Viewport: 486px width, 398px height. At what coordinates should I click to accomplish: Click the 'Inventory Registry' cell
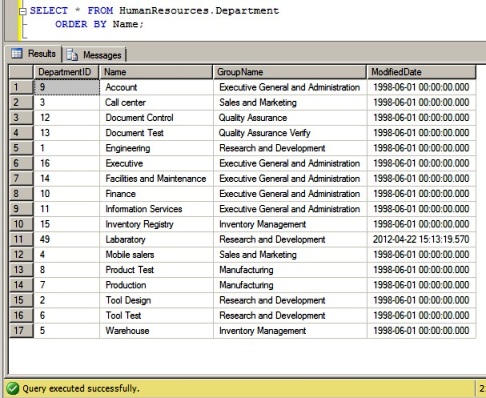[156, 224]
